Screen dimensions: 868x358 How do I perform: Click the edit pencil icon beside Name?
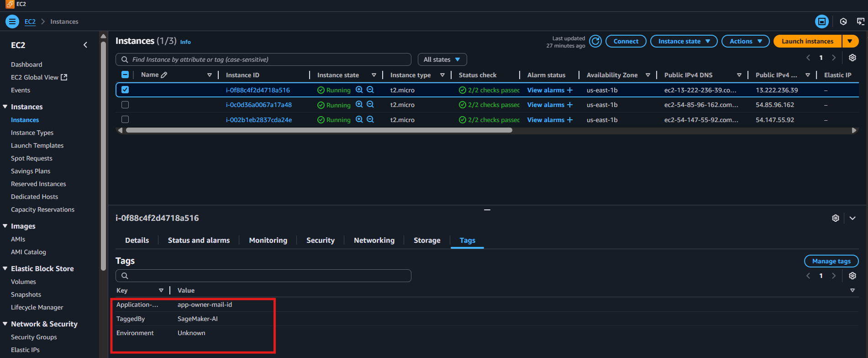coord(164,75)
